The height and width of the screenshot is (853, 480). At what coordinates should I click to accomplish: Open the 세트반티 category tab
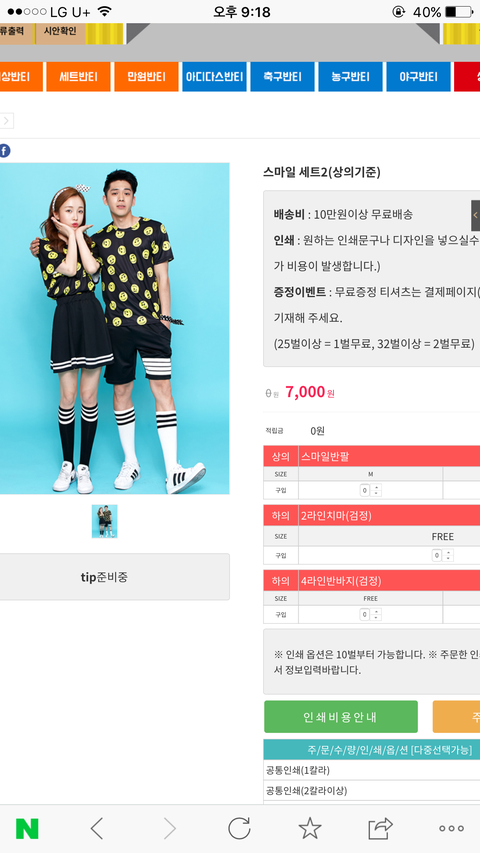tap(78, 77)
